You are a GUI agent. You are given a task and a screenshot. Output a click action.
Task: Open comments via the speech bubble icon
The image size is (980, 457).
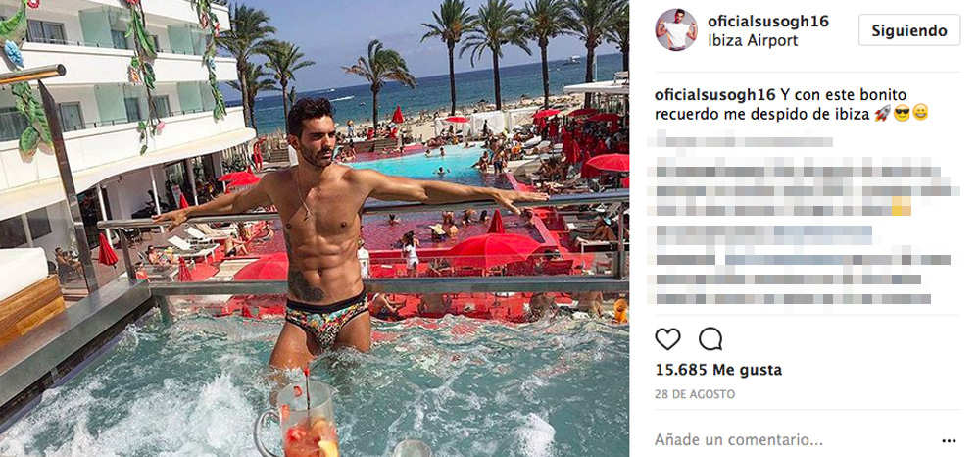coord(710,339)
